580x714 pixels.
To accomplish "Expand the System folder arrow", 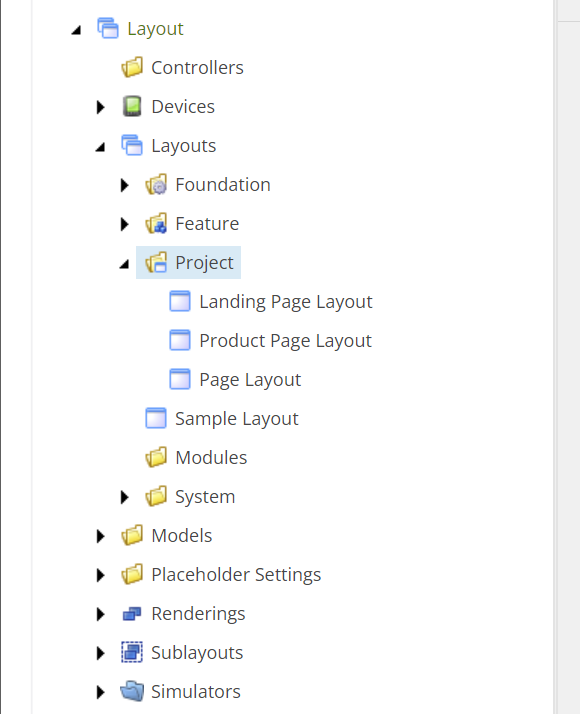I will (x=124, y=497).
